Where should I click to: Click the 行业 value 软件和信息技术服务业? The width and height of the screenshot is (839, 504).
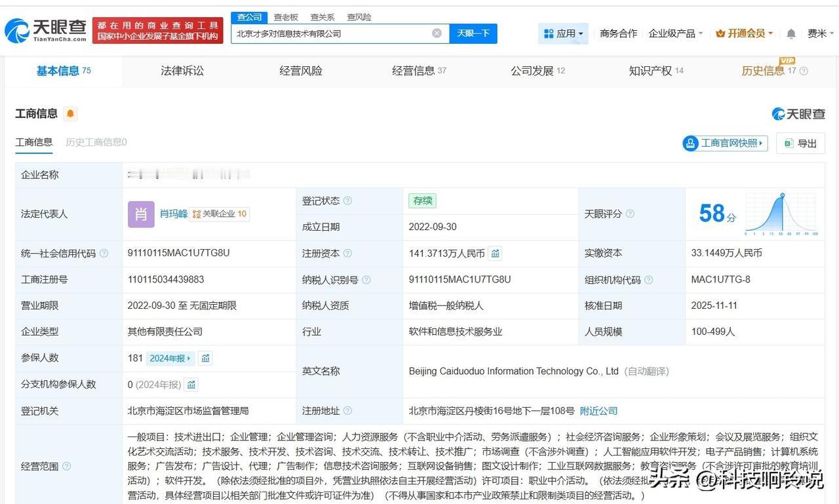[456, 332]
